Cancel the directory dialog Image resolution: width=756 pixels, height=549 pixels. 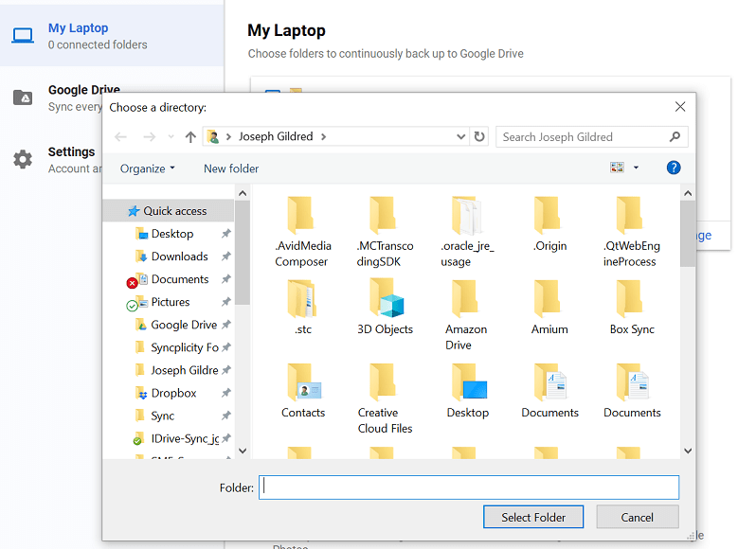[x=638, y=517]
